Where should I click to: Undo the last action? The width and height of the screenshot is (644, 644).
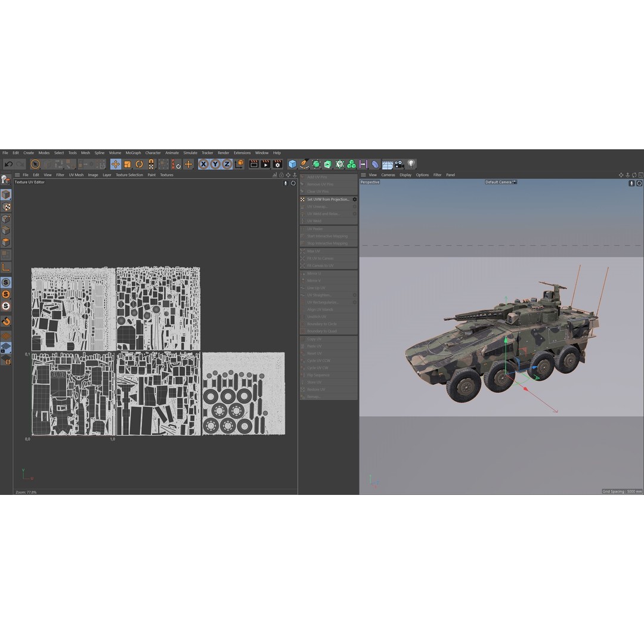point(8,164)
